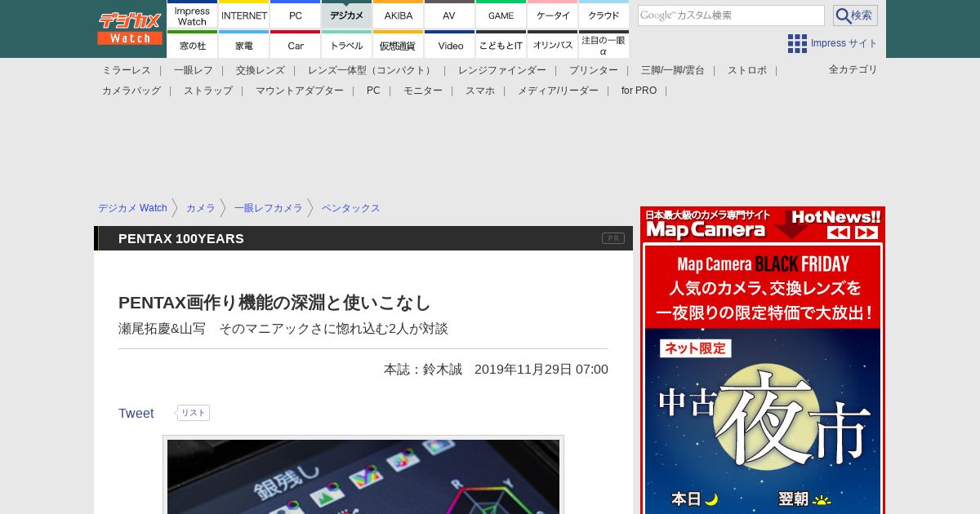Open the Impress Watch tab
The width and height of the screenshot is (980, 514).
click(x=192, y=15)
